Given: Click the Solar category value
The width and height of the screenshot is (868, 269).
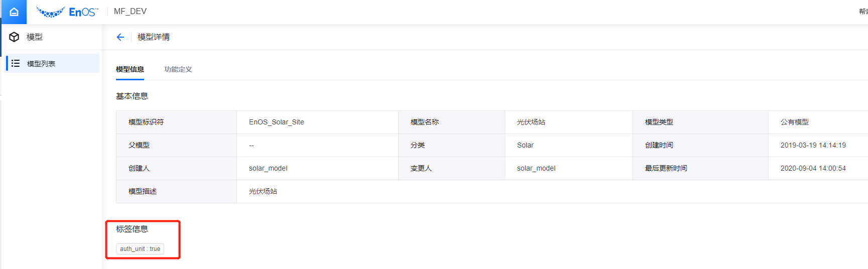Looking at the screenshot, I should point(525,145).
